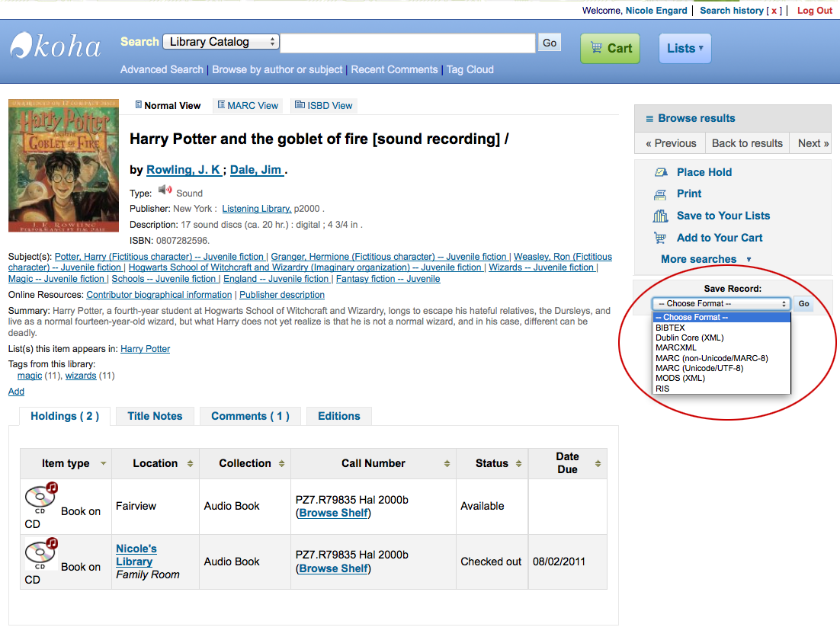Viewport: 840px width, 640px height.
Task: Click the Place Hold icon
Action: tap(661, 172)
